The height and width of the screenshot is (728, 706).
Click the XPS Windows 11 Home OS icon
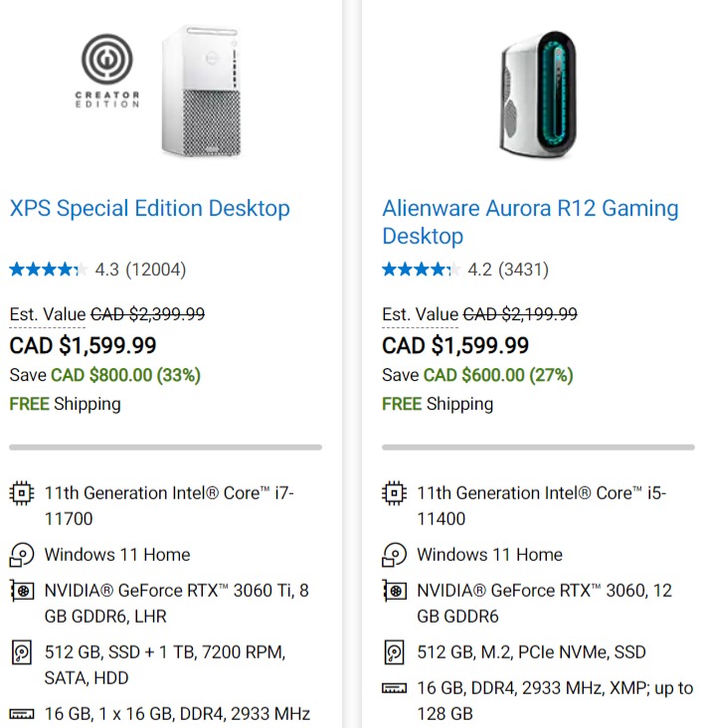22,555
